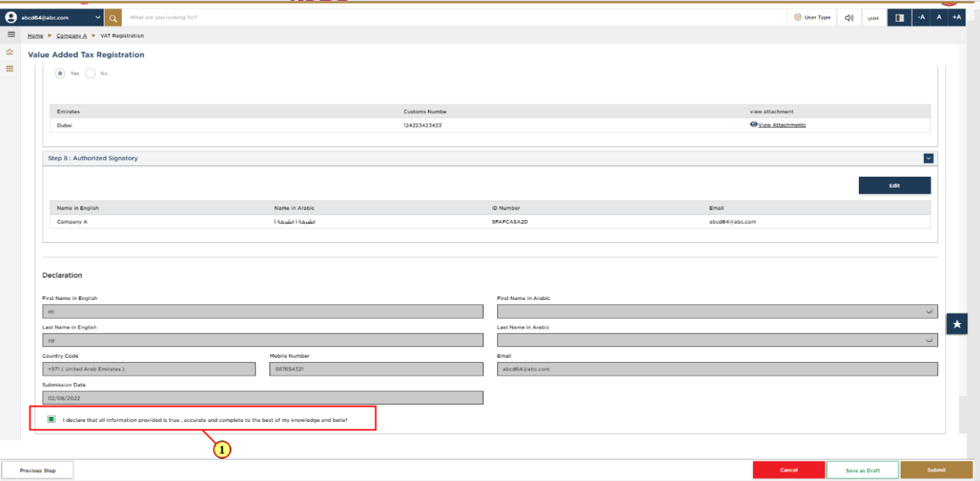Viewport: 980px width, 481px height.
Task: Click the Dubai emirate cell
Action: pos(65,125)
